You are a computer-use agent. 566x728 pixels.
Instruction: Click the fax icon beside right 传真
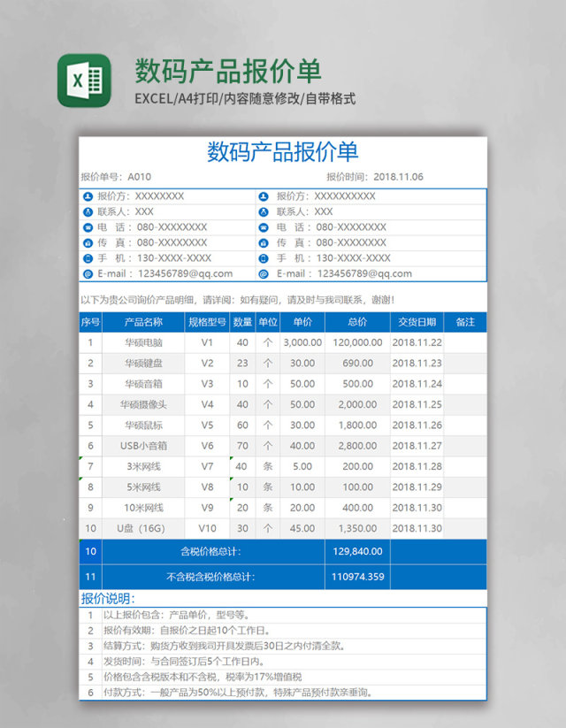point(264,243)
